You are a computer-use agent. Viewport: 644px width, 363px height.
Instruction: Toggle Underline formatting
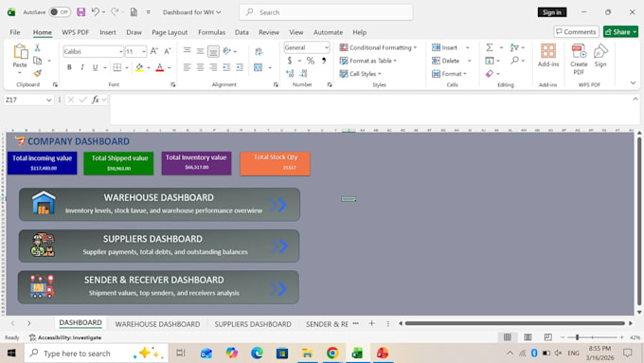pos(96,67)
